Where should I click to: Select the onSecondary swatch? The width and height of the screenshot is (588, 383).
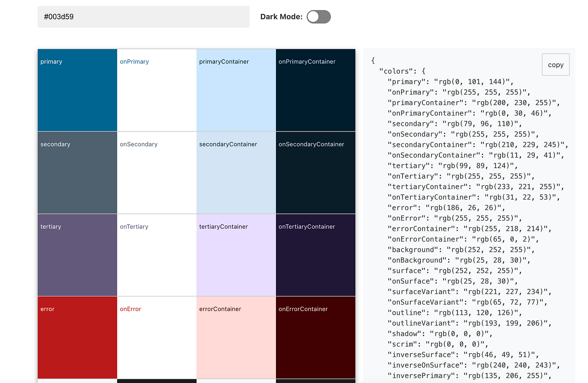point(157,173)
